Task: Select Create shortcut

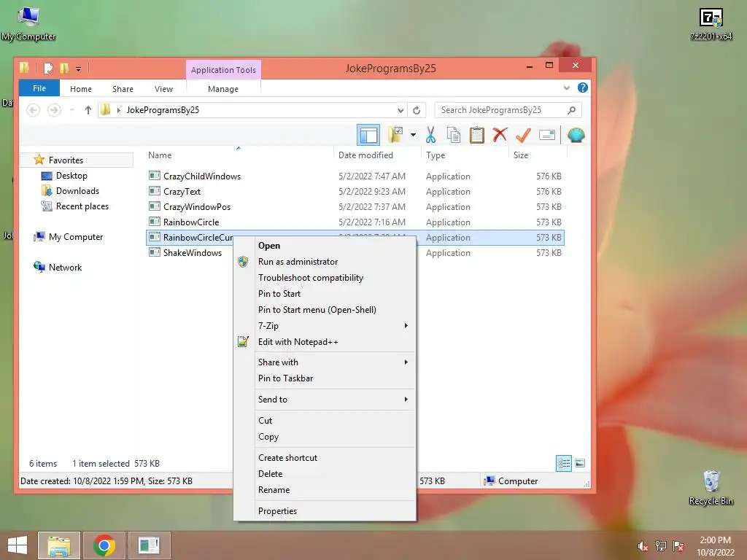Action: [x=325, y=458]
